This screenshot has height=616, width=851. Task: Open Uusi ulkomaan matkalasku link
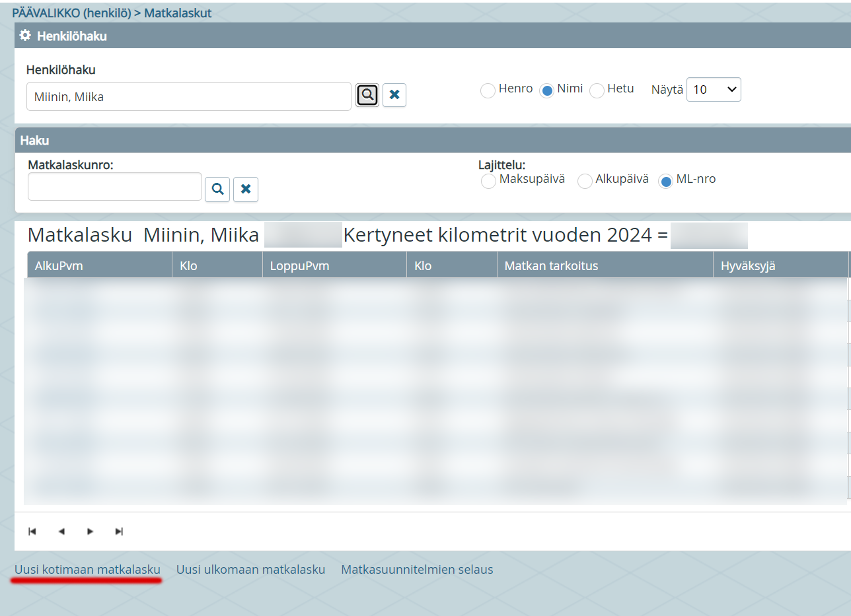coord(250,569)
